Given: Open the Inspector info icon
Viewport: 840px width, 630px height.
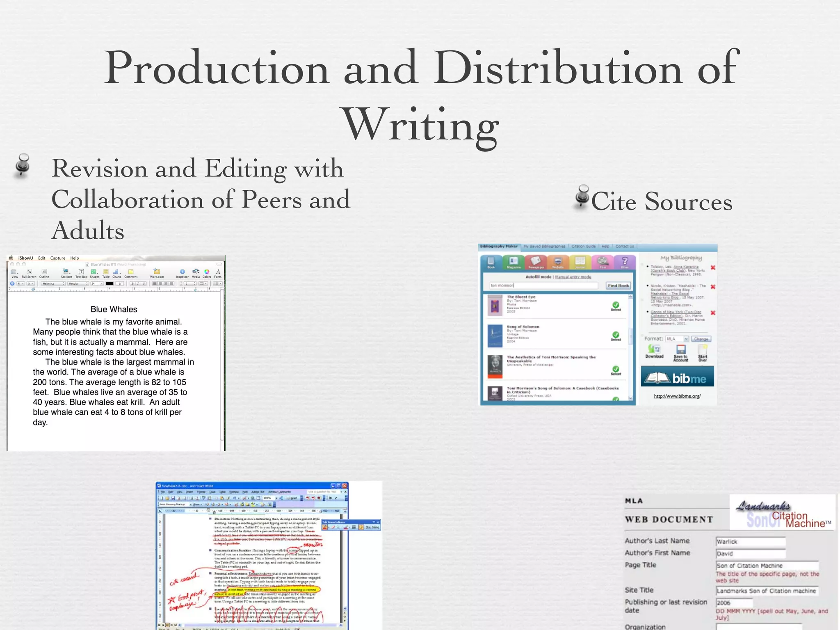Looking at the screenshot, I should (183, 272).
